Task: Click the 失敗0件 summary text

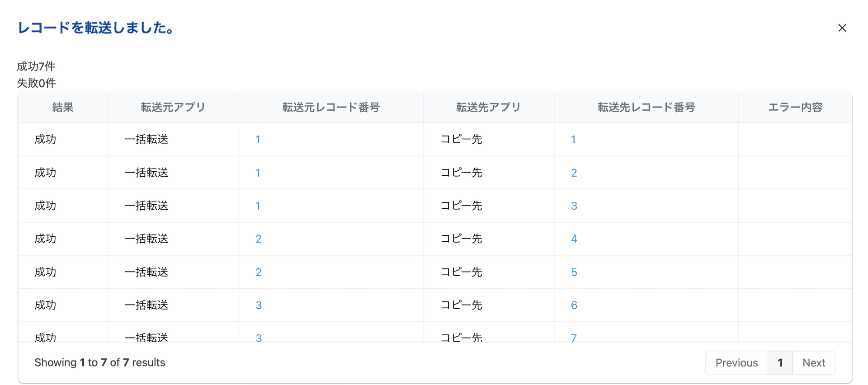Action: tap(36, 83)
